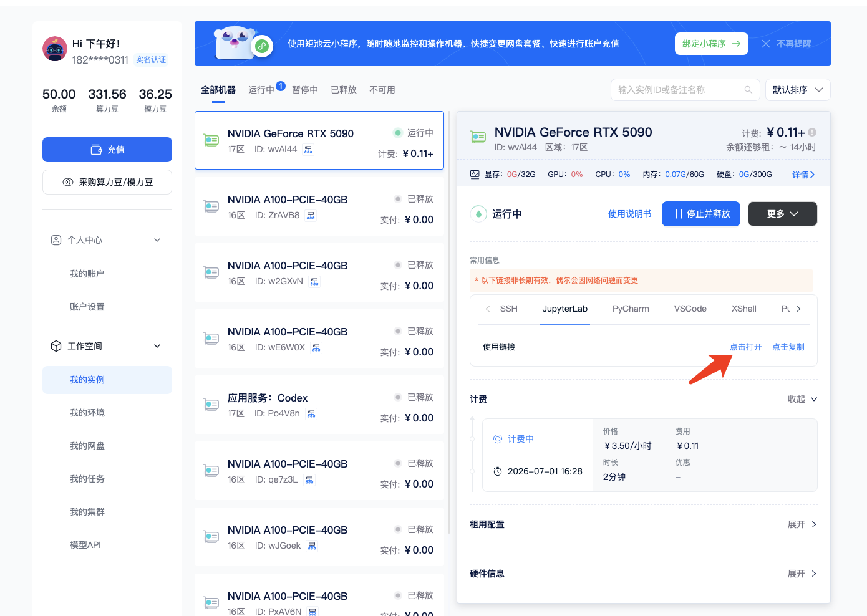Select the SSH connection tab
This screenshot has width=867, height=616.
509,309
